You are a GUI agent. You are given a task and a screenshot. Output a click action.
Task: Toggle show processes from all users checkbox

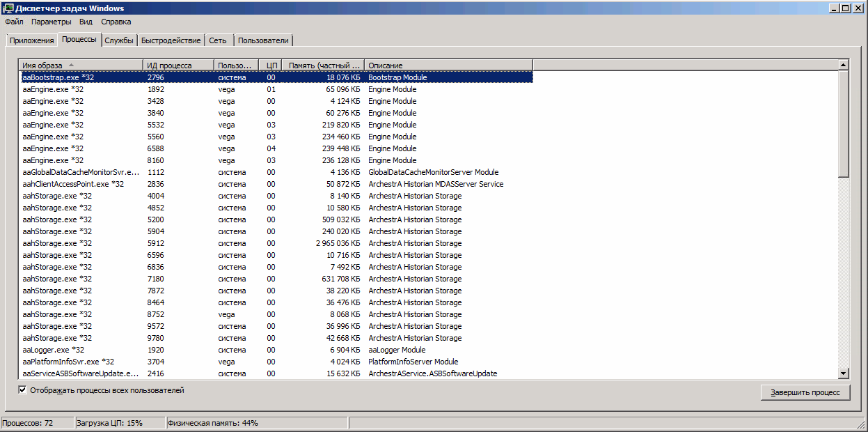[23, 390]
